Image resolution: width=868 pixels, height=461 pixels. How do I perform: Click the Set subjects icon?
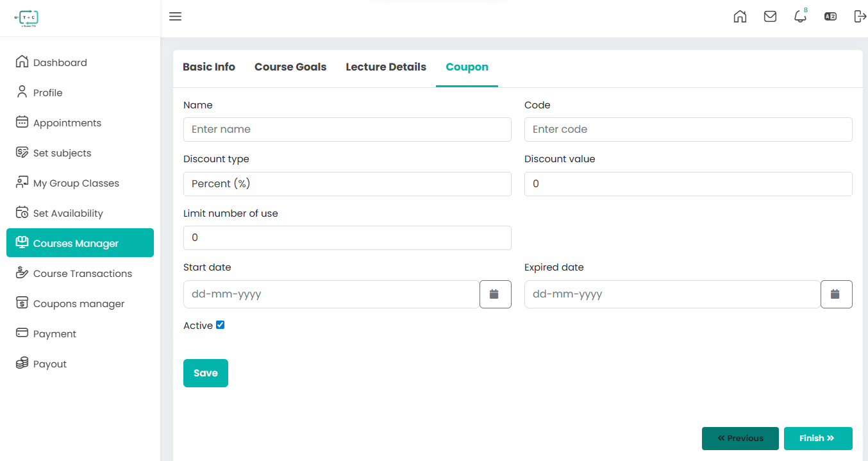tap(22, 152)
